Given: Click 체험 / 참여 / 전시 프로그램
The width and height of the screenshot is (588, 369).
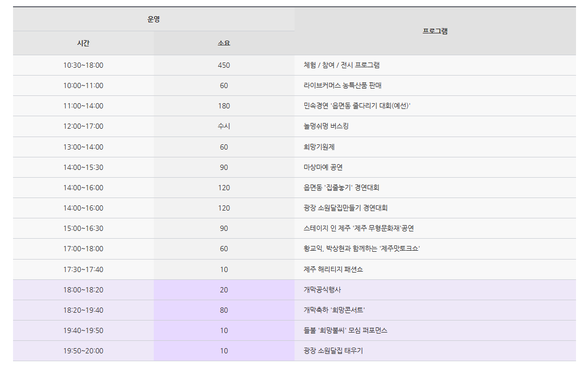Looking at the screenshot, I should click(341, 65).
